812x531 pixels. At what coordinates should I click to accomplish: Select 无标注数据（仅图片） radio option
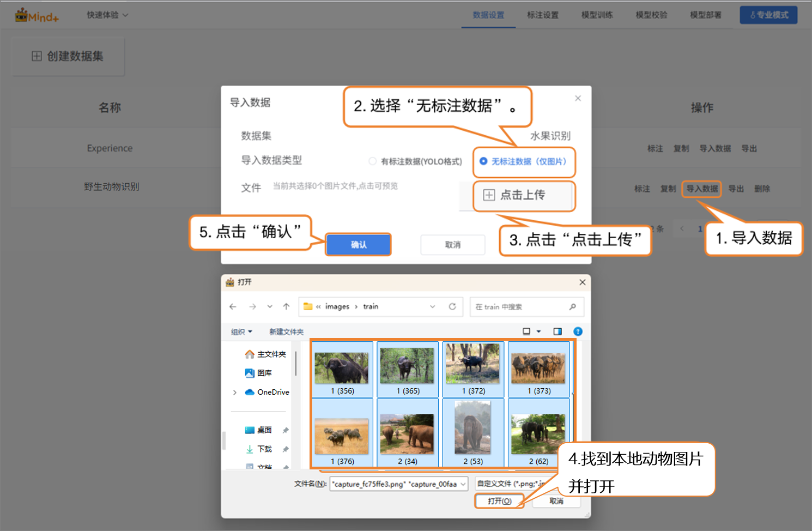[x=483, y=161]
